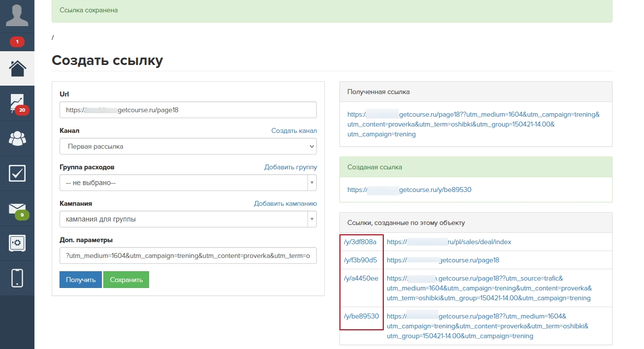Expand the Канал dropdown 'Первая рассылка'

pos(188,146)
